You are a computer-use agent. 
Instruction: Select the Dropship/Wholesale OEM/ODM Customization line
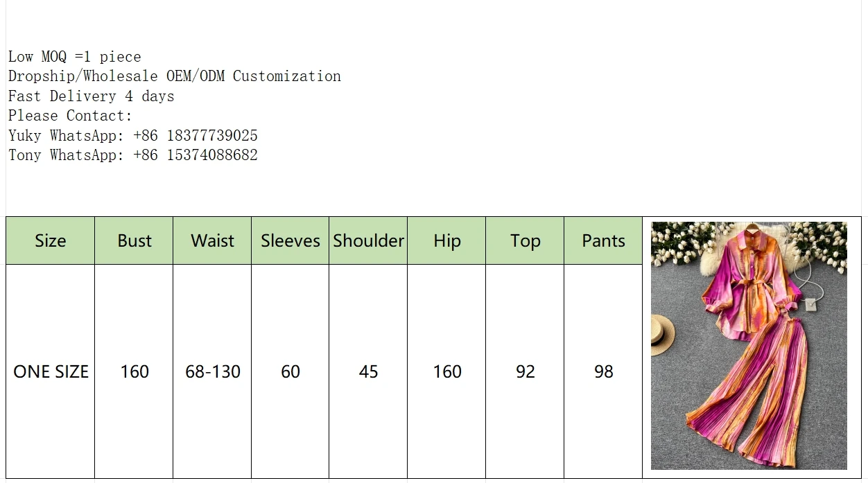pos(175,76)
